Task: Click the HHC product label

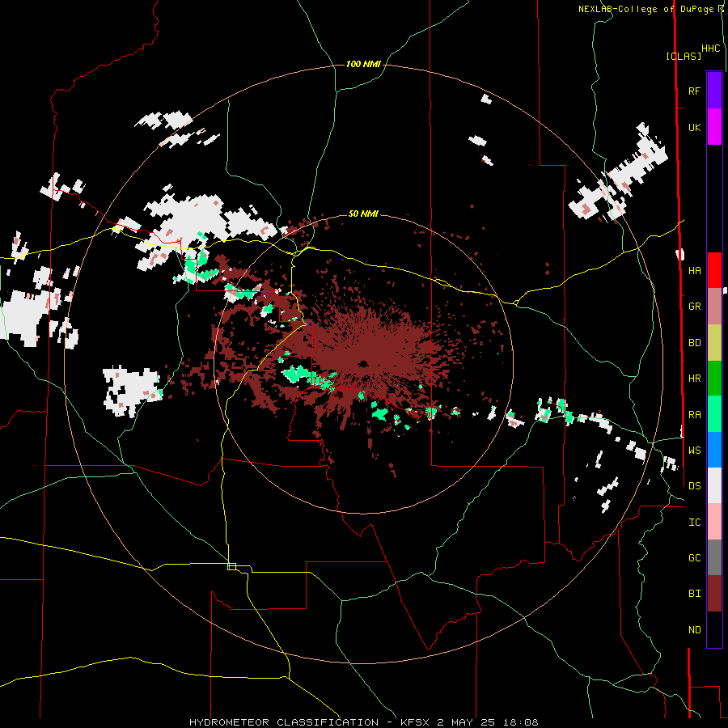Action: [710, 49]
